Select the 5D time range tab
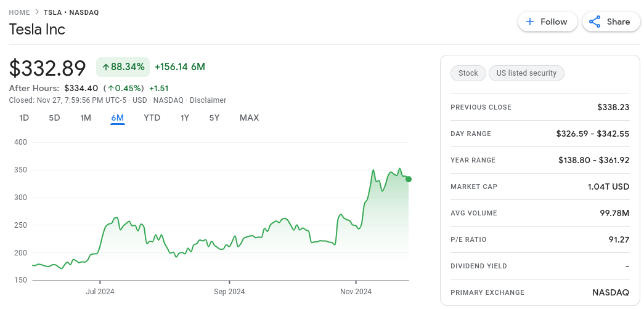The image size is (644, 309). (x=54, y=118)
